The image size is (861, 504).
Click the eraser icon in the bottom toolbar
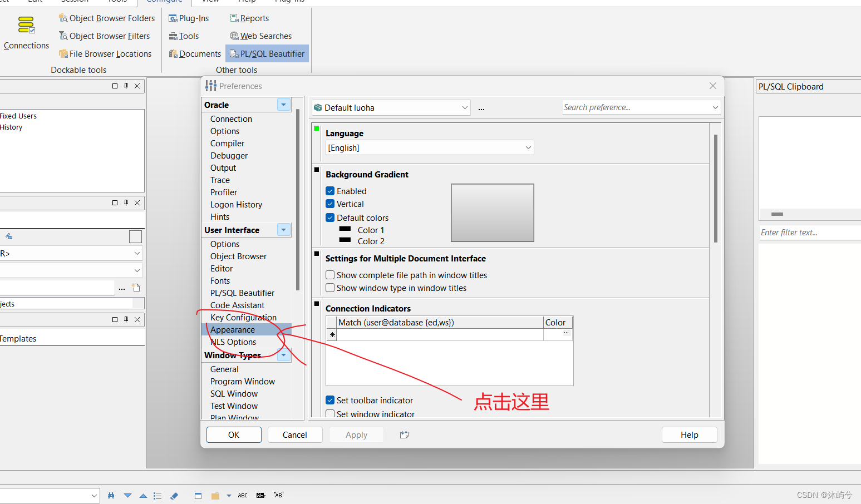click(174, 495)
